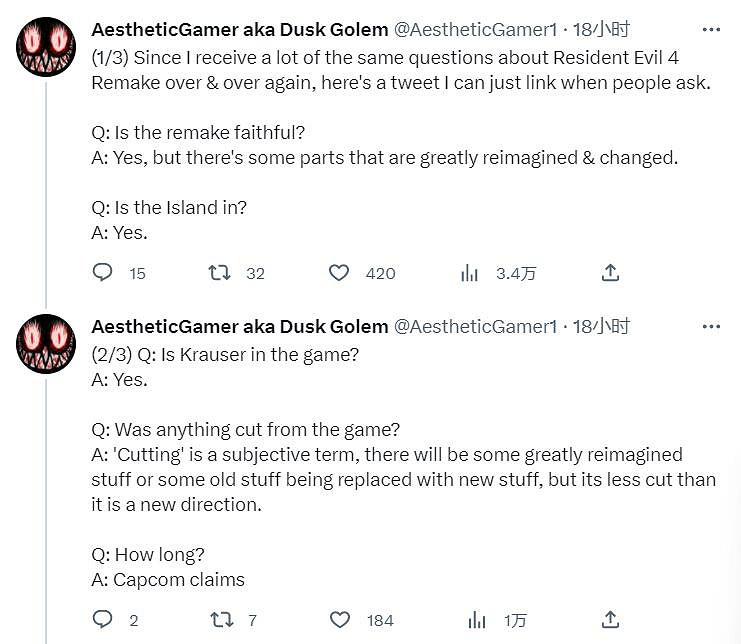Share the first tweet (1/3)
The width and height of the screenshot is (741, 644).
click(x=611, y=273)
